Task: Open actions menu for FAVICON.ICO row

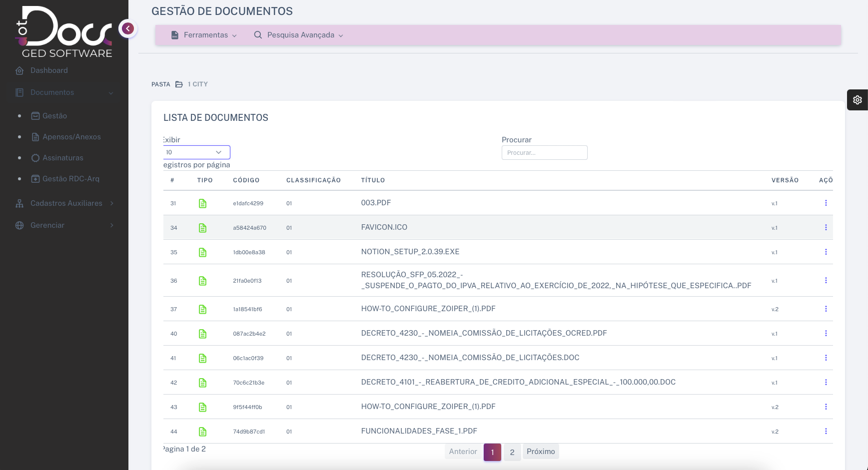Action: click(x=826, y=227)
